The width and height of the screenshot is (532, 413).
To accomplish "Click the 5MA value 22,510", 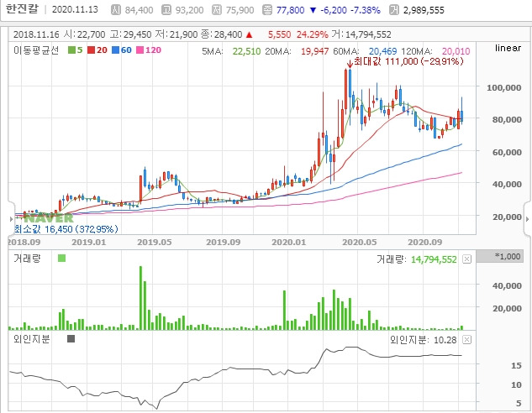I will (x=246, y=51).
